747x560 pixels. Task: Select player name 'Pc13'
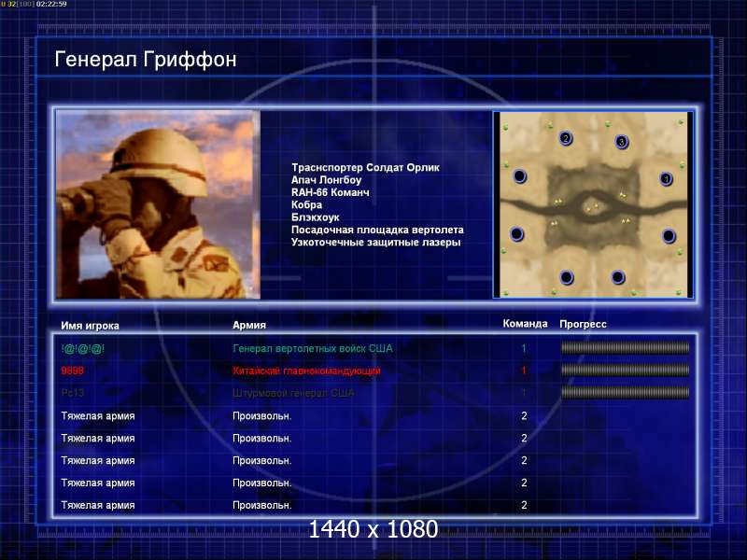73,393
